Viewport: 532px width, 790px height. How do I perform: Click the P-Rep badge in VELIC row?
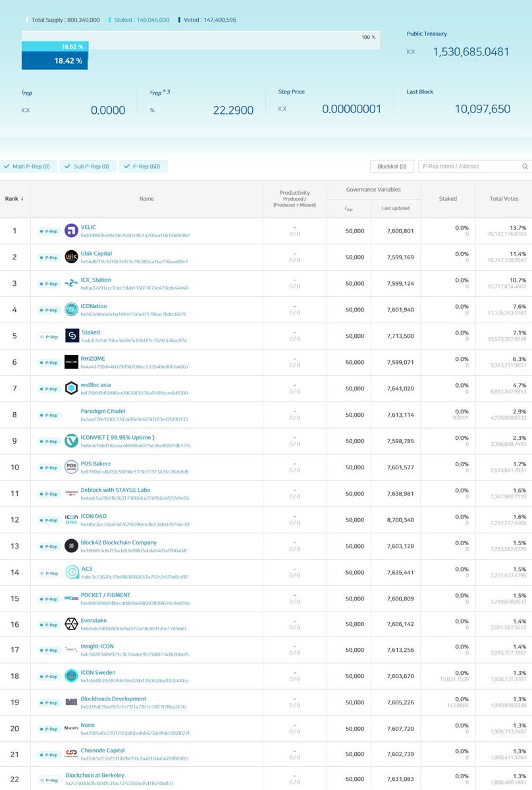(x=50, y=232)
